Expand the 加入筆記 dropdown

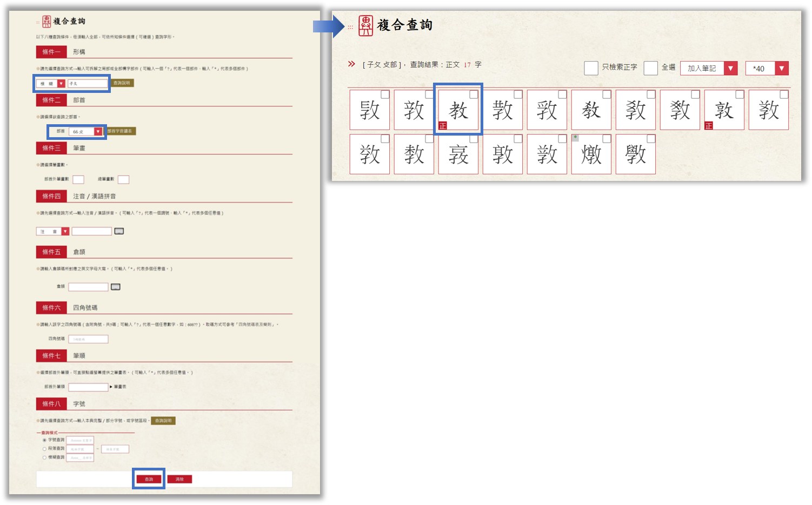pyautogui.click(x=709, y=68)
